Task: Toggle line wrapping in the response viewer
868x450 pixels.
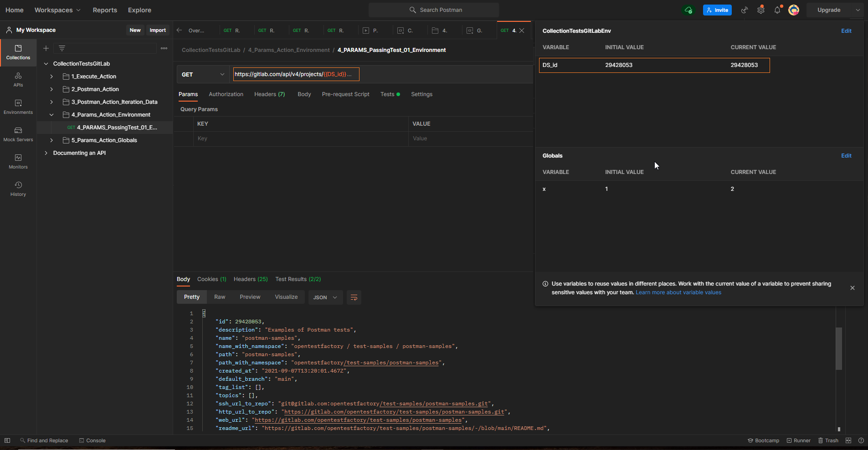Action: 354,297
